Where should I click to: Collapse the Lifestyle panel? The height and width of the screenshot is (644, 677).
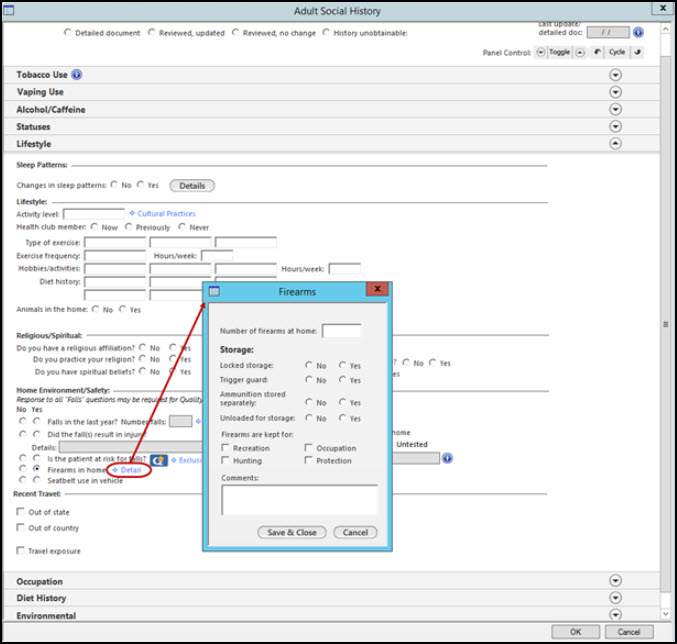615,143
